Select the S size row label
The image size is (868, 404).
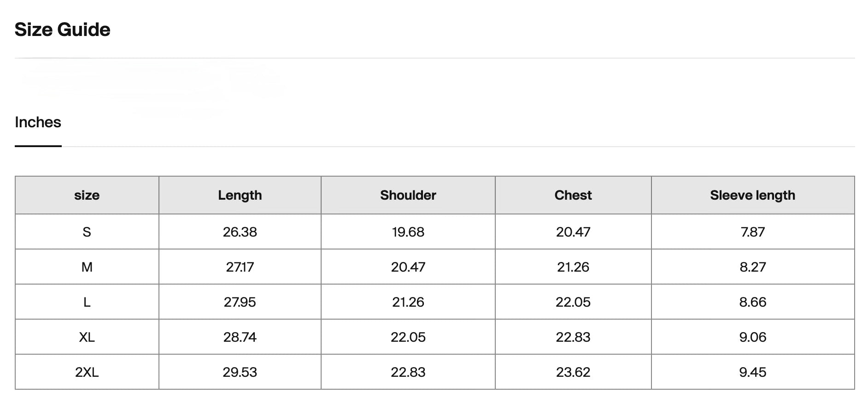click(87, 232)
